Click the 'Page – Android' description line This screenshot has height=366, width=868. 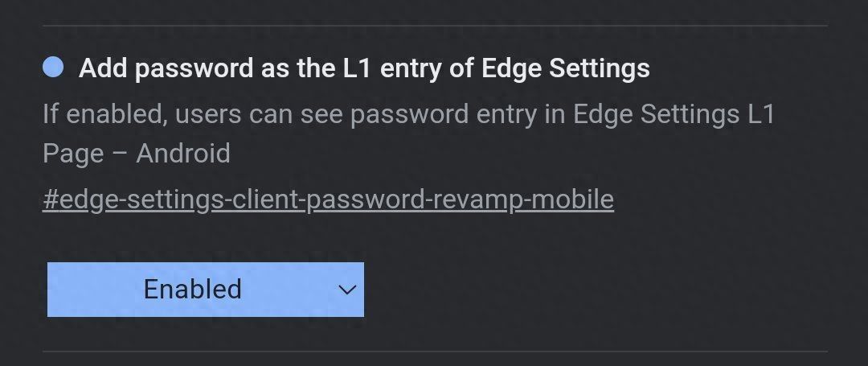coord(136,154)
